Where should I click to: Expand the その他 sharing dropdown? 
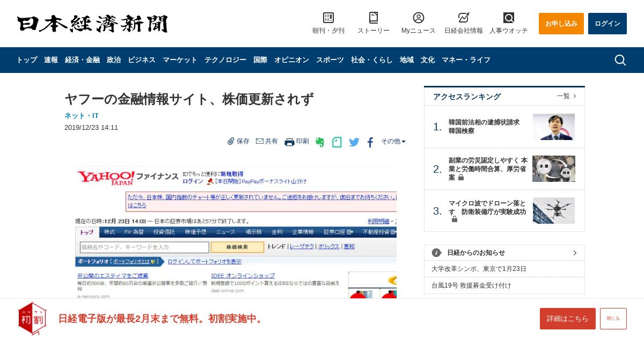393,141
